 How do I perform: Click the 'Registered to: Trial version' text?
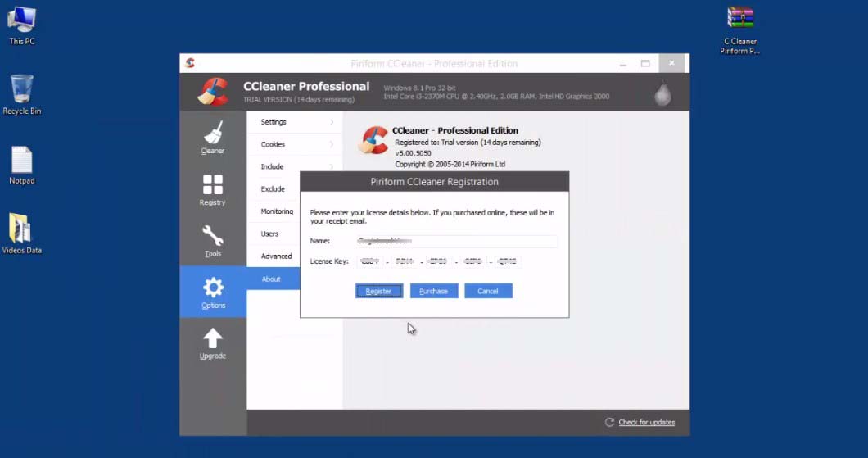point(468,143)
